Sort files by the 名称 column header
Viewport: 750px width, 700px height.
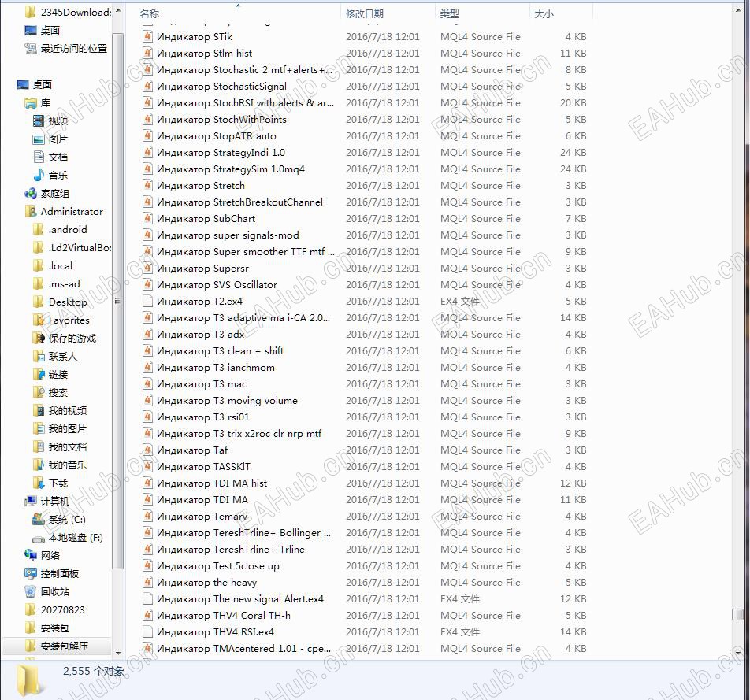click(149, 14)
